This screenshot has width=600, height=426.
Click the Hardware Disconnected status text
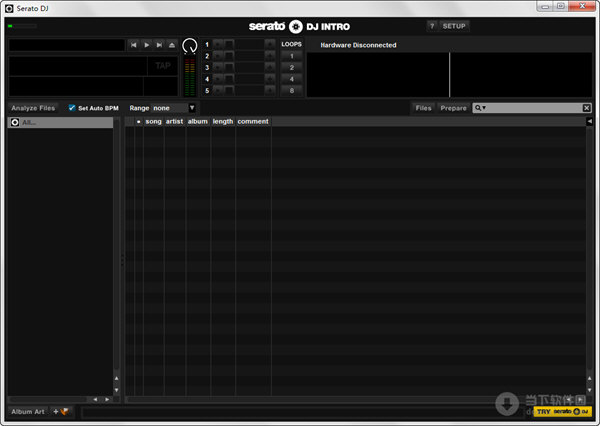pos(358,45)
